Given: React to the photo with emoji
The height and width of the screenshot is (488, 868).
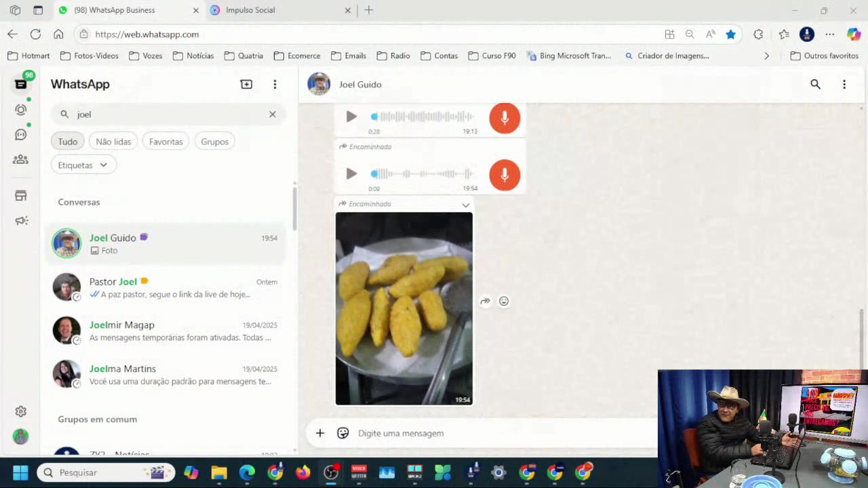Looking at the screenshot, I should pos(504,302).
